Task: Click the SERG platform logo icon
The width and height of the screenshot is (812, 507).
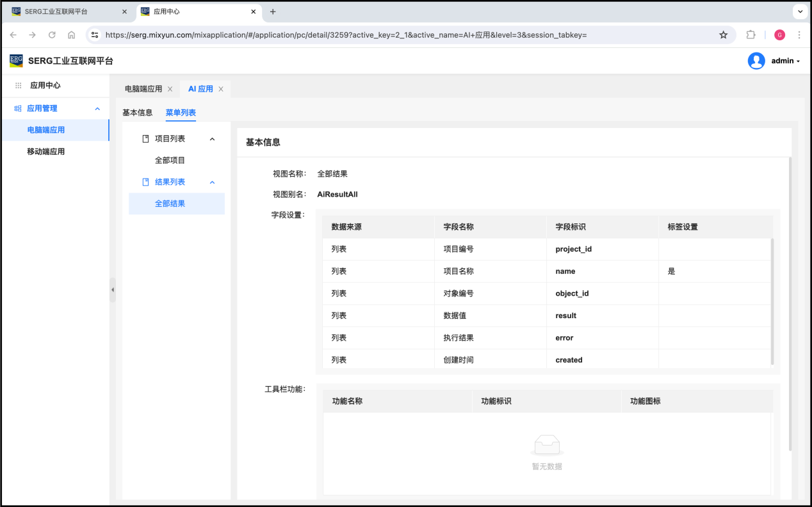Action: coord(16,61)
